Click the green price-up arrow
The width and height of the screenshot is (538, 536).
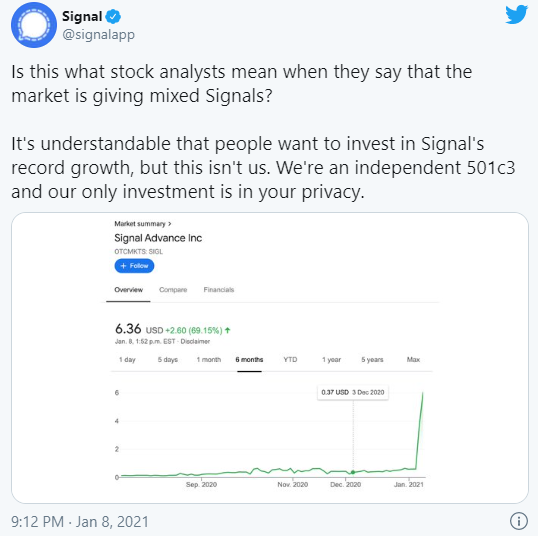click(x=228, y=330)
